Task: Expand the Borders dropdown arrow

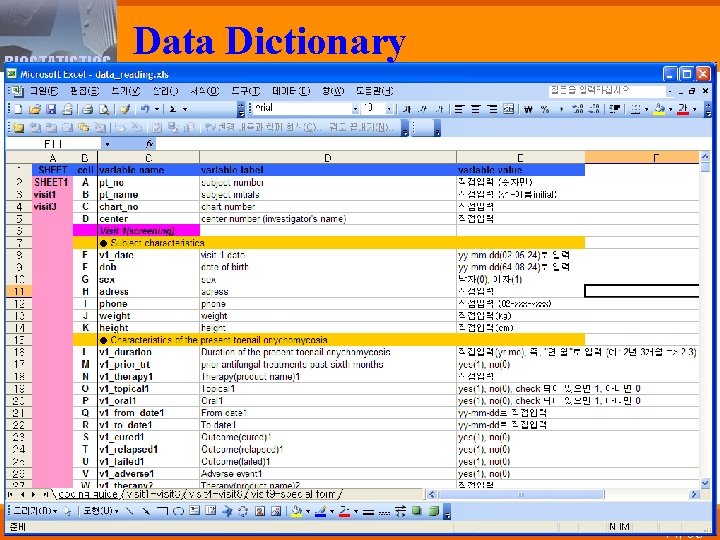Action: (647, 109)
